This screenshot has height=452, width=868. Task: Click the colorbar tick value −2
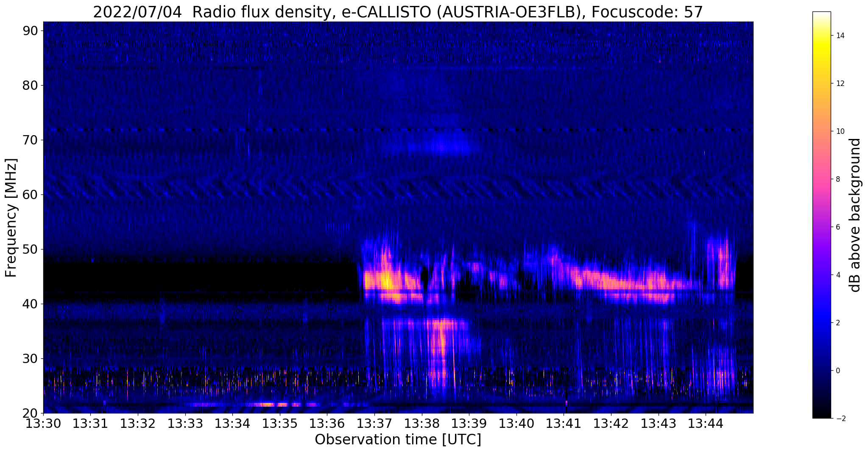click(x=840, y=419)
